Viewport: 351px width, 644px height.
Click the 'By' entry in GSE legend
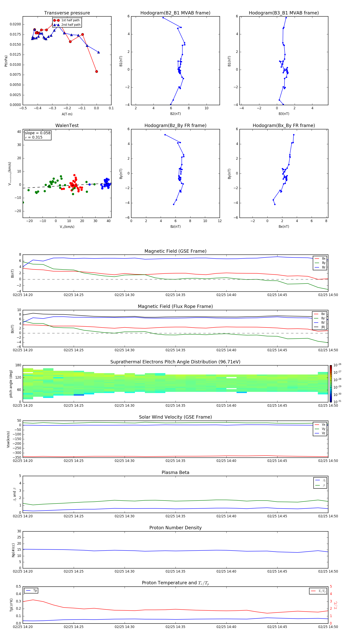(x=320, y=263)
